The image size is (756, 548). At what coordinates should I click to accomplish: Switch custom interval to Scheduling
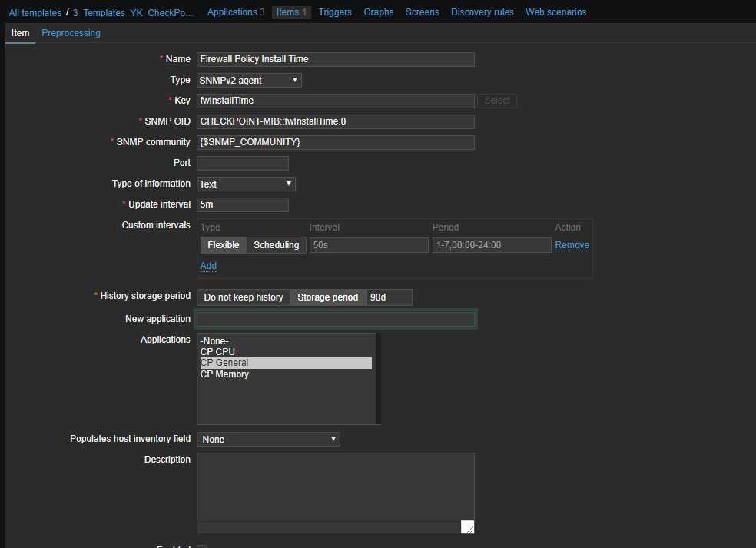click(x=276, y=245)
